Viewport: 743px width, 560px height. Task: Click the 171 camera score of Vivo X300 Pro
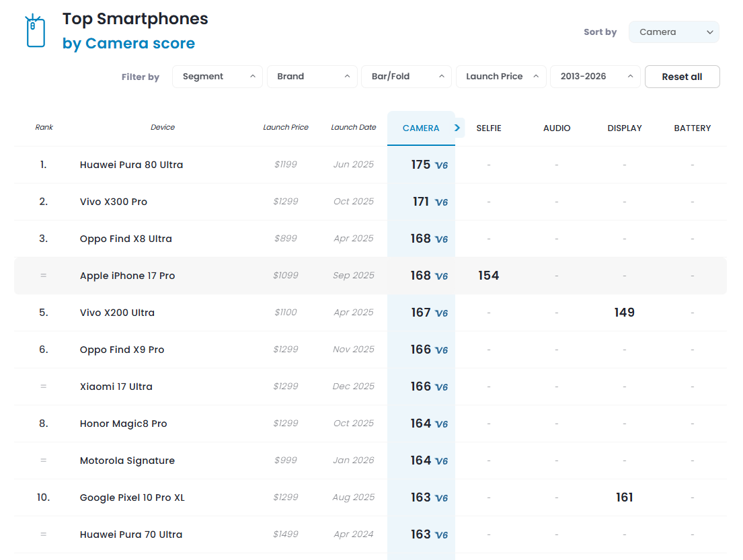tap(421, 202)
